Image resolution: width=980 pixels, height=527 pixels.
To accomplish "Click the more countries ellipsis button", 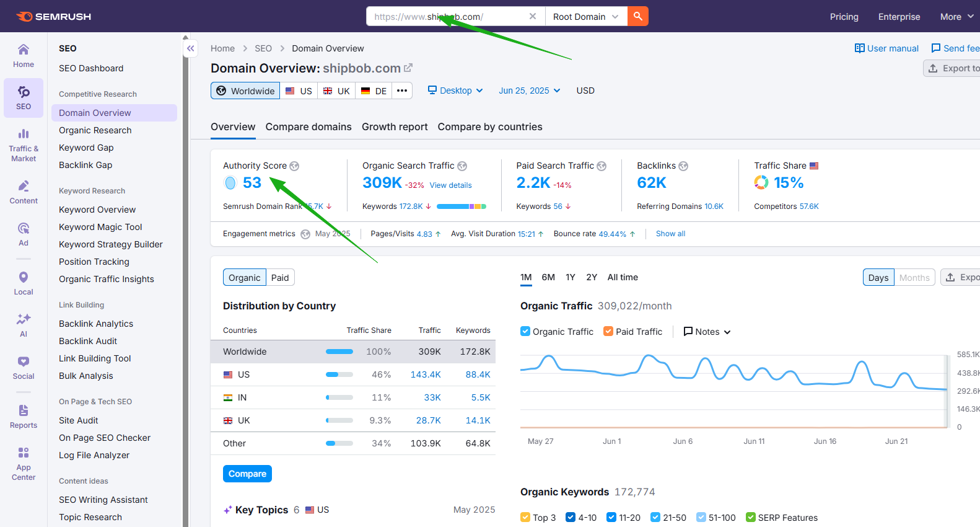I will tap(402, 91).
